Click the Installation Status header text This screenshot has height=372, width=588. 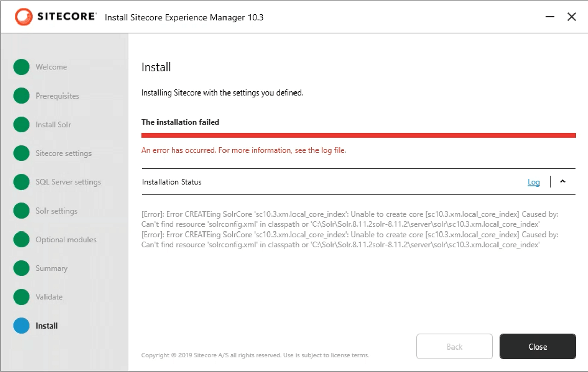coord(172,182)
